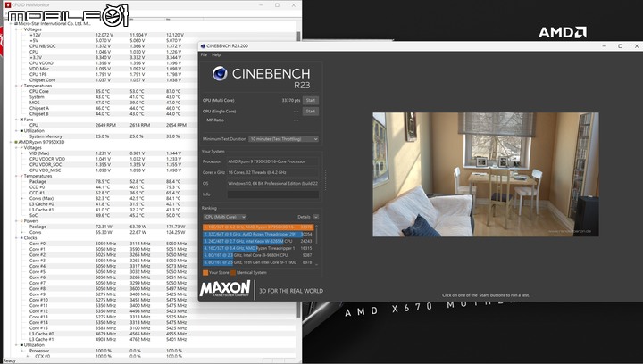Screen dimensions: 643x364
Task: Click the Identical System legend swatch
Action: (x=233, y=273)
